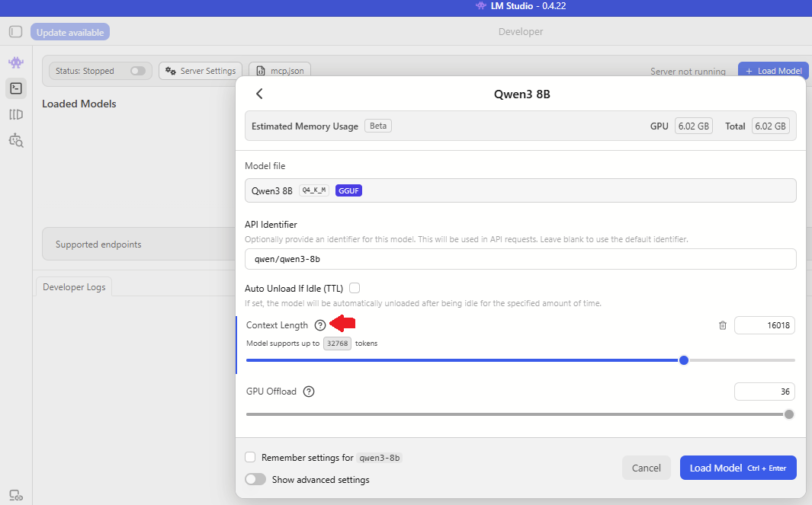Viewport: 812px width, 505px height.
Task: Click the Total 6.02 GB memory value
Action: point(770,126)
